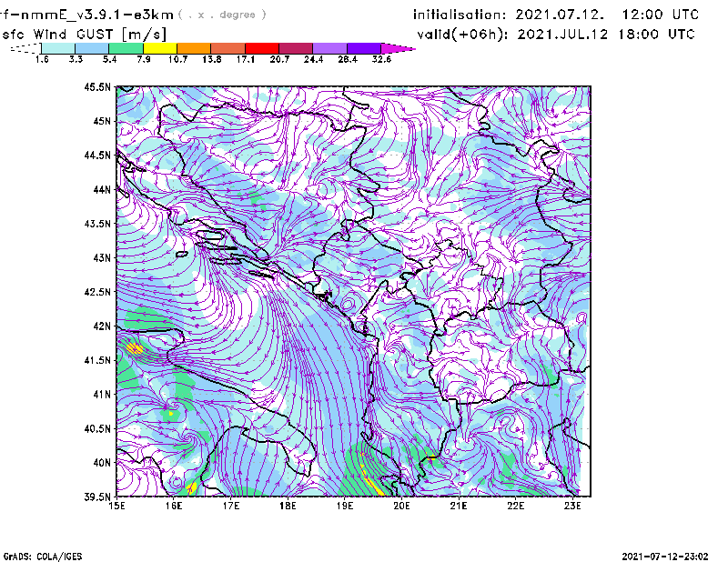Click the legend value 7.9
The height and width of the screenshot is (562, 728).
coord(144,59)
